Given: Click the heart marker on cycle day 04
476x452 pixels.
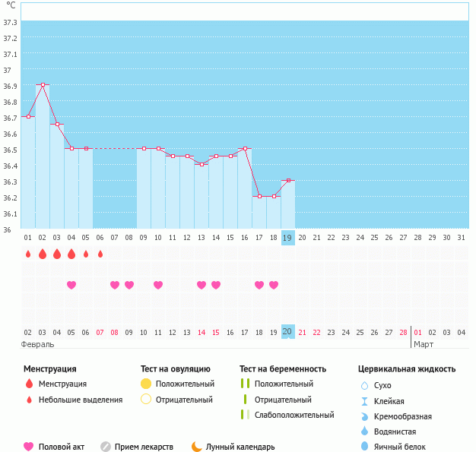Looking at the screenshot, I should pyautogui.click(x=71, y=285).
